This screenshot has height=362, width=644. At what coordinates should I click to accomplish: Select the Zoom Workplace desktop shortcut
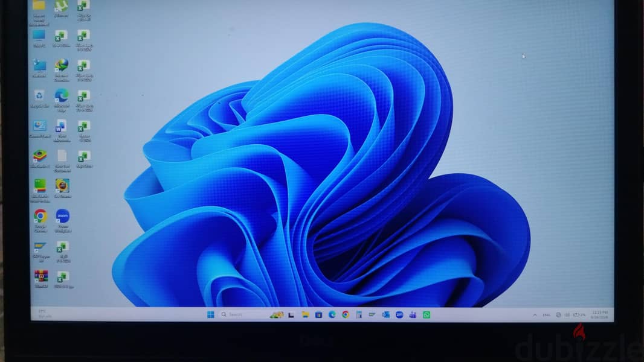tap(62, 221)
